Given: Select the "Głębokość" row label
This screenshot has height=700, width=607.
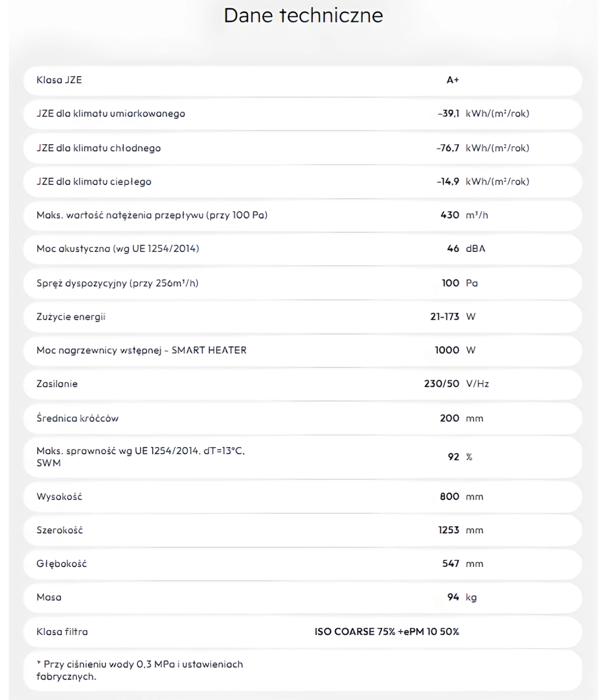Looking at the screenshot, I should 62,564.
